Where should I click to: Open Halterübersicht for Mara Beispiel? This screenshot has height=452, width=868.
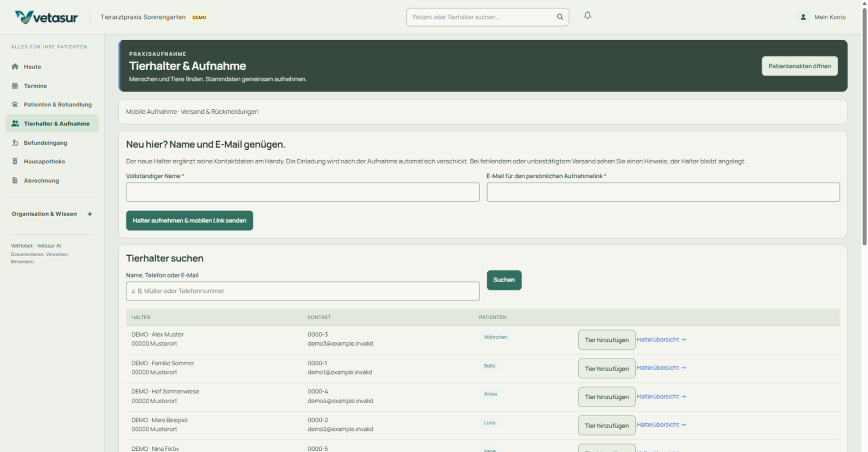[x=661, y=425]
